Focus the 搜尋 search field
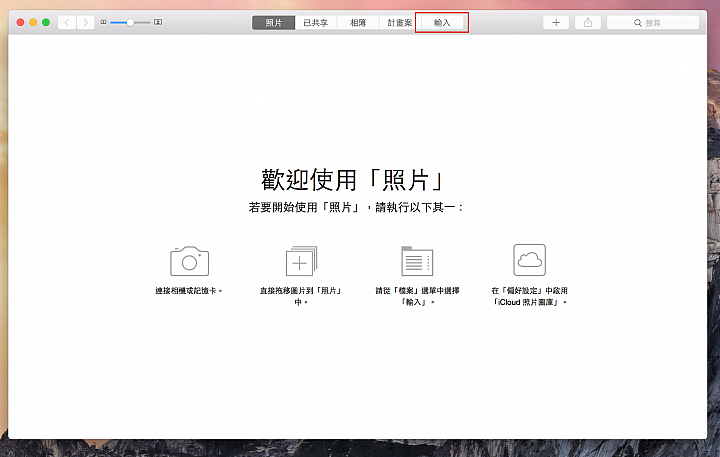The image size is (720, 457). 652,23
